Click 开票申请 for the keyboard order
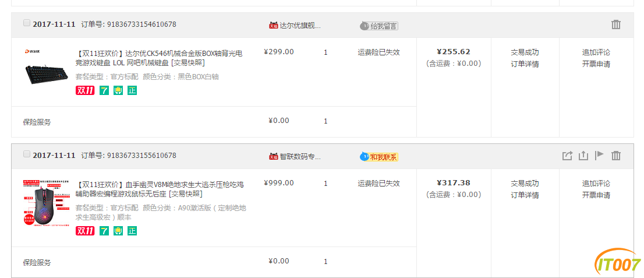Screen dimensions: 644x278 (x=596, y=64)
